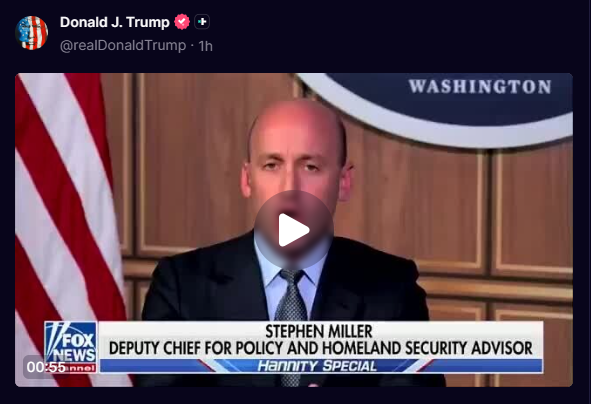
Task: Click the 00:55 duration label on the video
Action: point(46,367)
